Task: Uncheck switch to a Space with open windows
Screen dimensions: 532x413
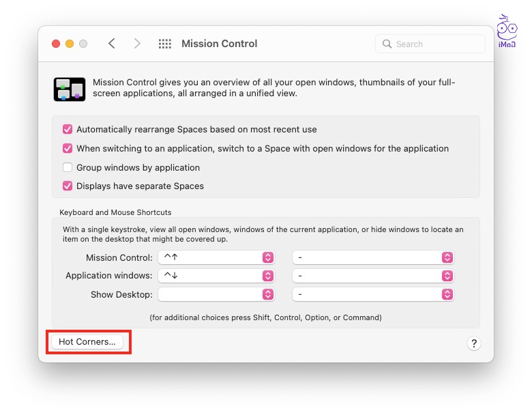Action: [68, 148]
